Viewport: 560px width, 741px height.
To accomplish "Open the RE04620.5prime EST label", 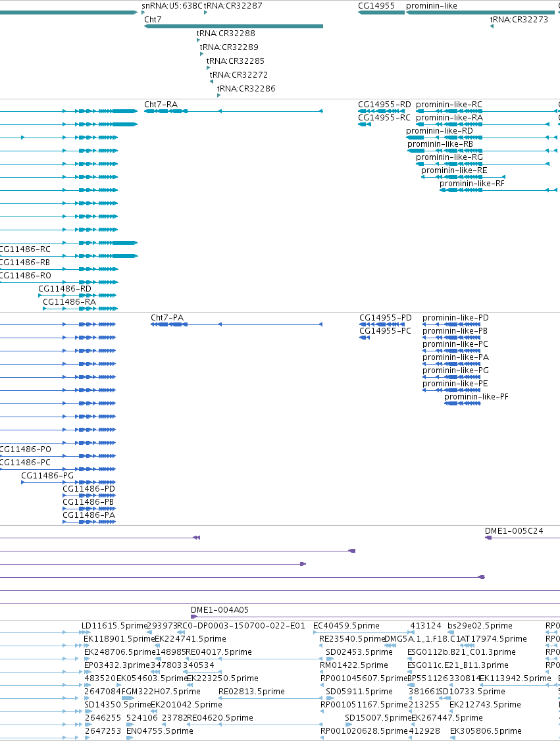I will pos(220,718).
